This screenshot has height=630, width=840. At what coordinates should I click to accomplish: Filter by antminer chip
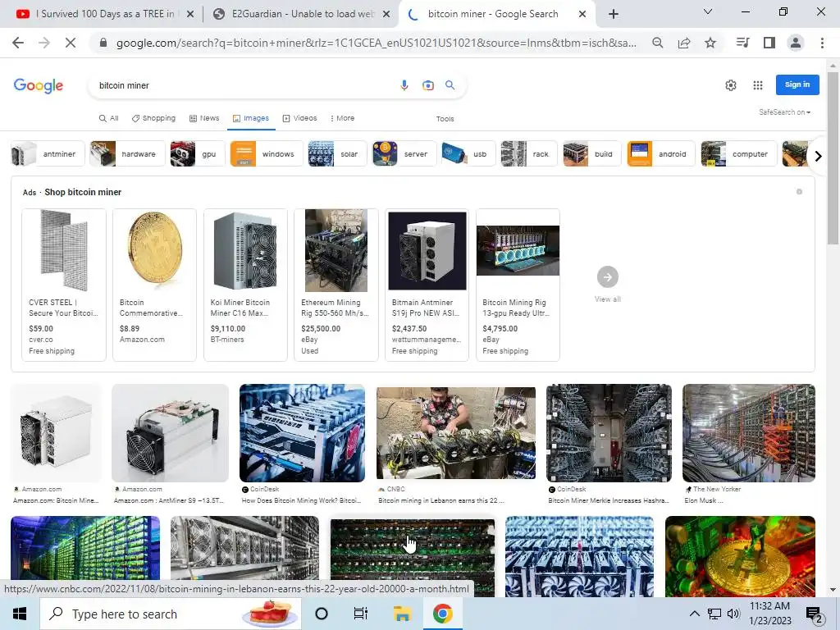coord(48,153)
